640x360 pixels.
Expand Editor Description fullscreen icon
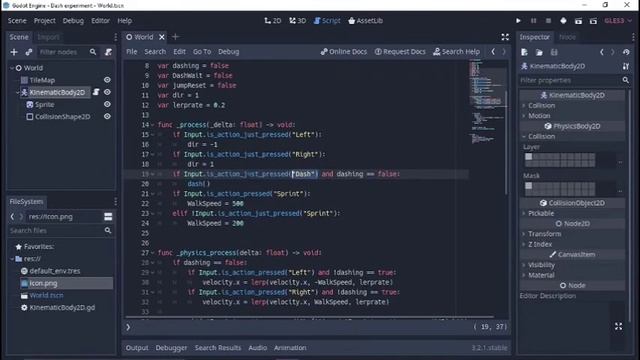coord(618,326)
